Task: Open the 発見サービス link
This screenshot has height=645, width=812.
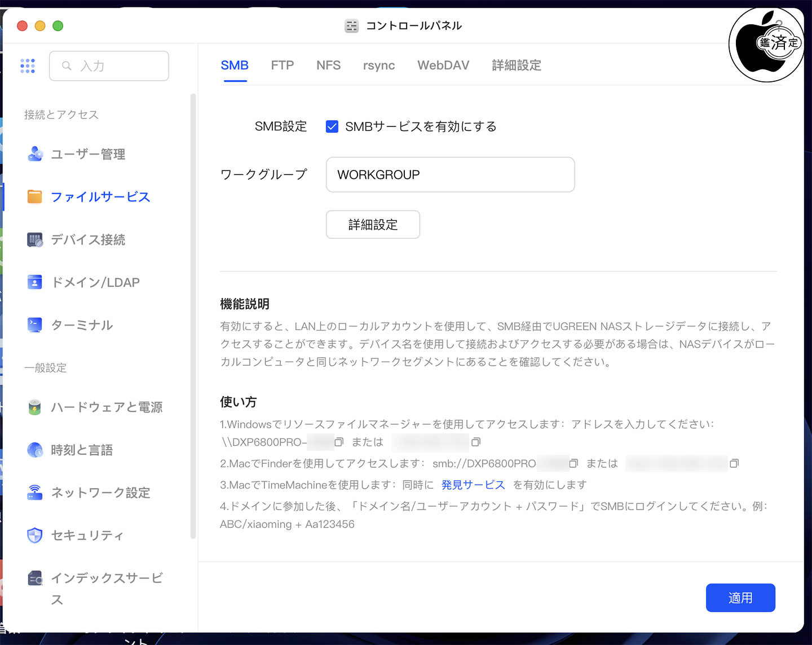Action: pyautogui.click(x=473, y=485)
